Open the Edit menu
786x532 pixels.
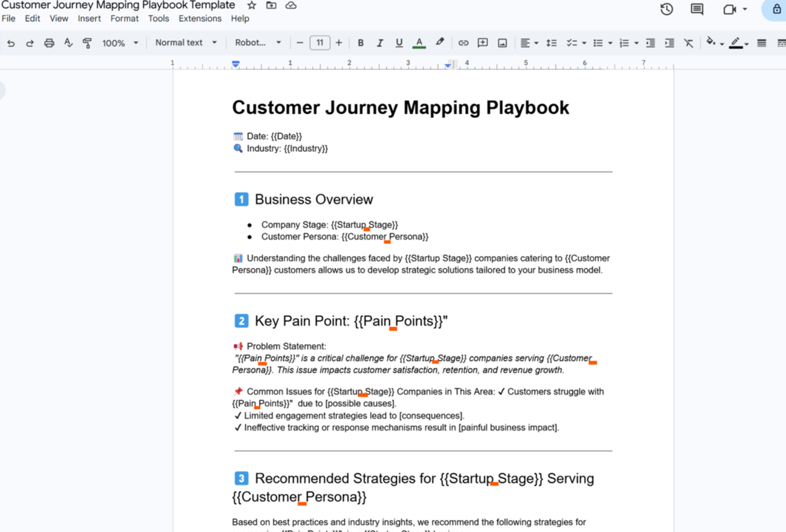tap(32, 19)
